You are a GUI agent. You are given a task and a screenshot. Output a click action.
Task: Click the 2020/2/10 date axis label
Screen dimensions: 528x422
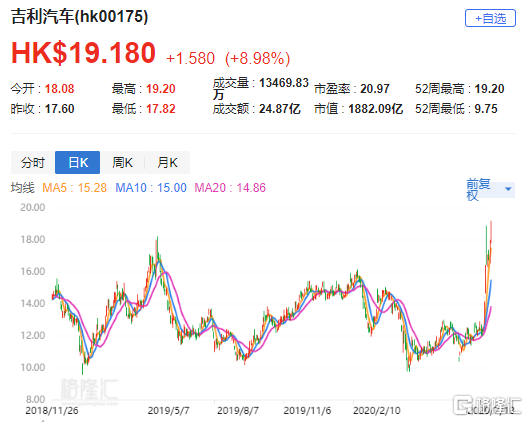click(377, 411)
